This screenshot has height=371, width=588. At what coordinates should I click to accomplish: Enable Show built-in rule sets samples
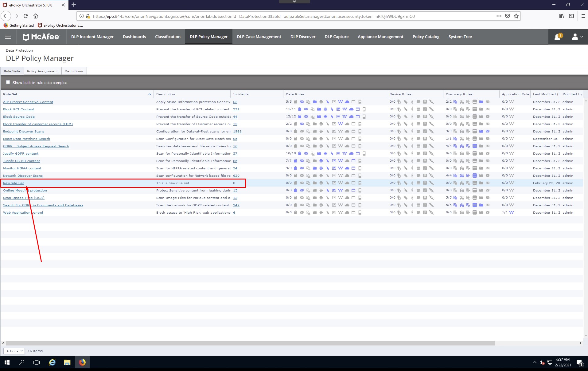pos(8,82)
